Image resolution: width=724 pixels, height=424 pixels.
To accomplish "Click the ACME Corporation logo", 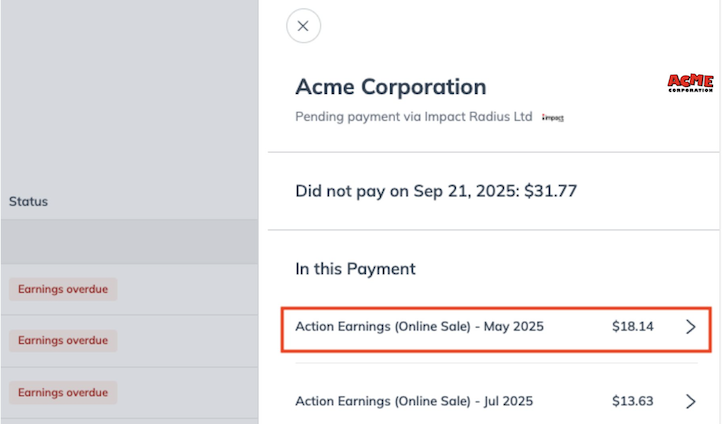I will pyautogui.click(x=690, y=84).
